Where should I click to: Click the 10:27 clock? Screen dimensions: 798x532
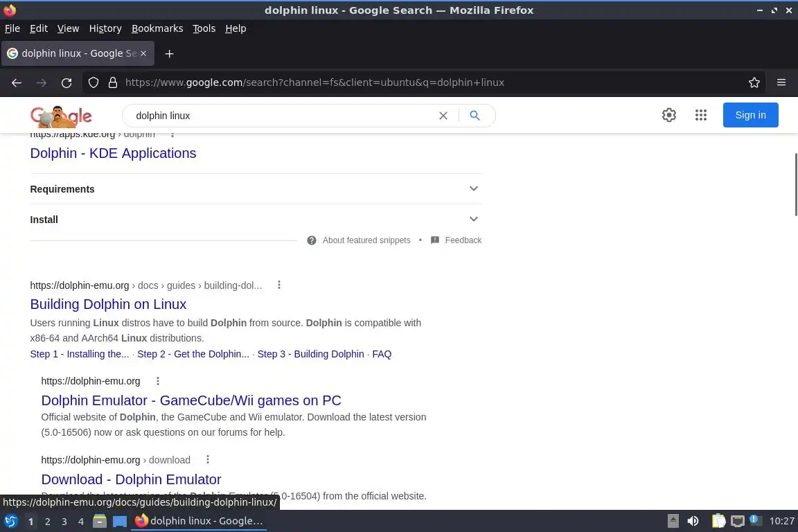[x=781, y=522]
